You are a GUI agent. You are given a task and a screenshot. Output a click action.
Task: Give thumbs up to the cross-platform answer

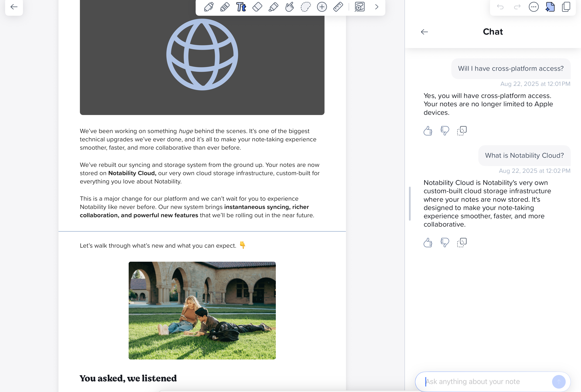428,130
